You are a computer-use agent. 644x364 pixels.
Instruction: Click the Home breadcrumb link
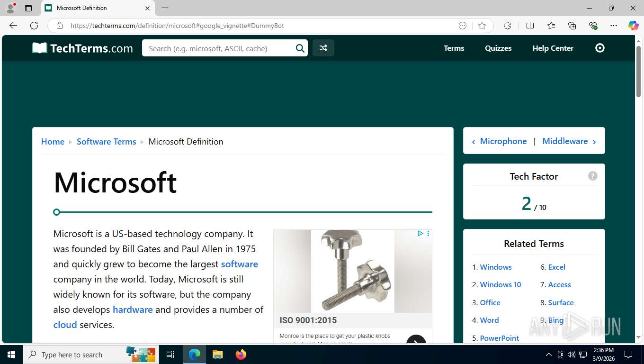point(53,141)
